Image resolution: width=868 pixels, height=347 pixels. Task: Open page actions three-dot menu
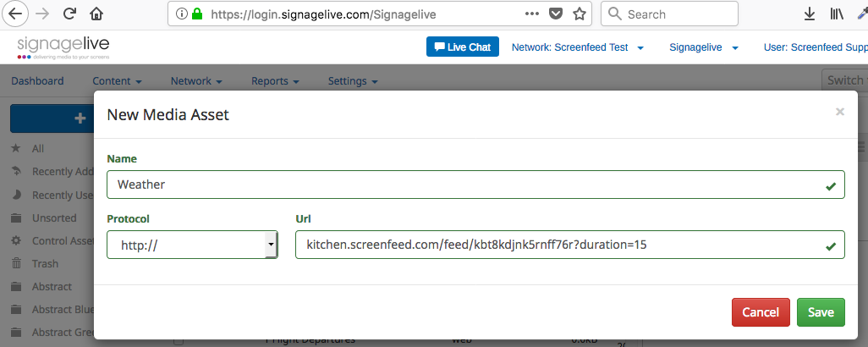[532, 14]
